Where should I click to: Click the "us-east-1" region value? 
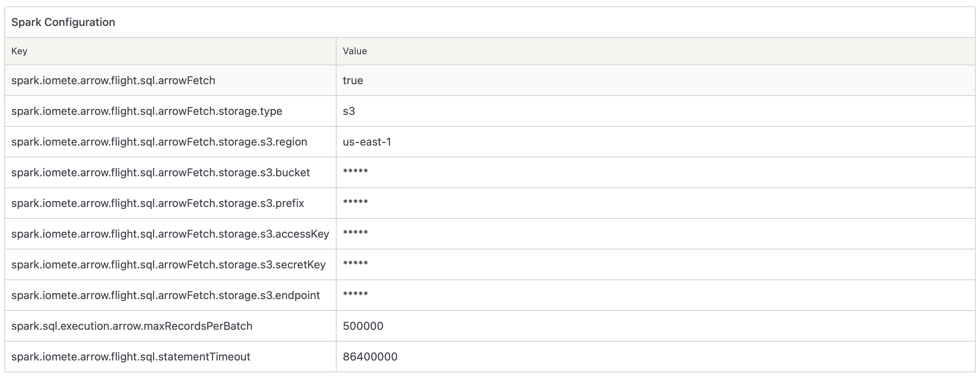367,142
